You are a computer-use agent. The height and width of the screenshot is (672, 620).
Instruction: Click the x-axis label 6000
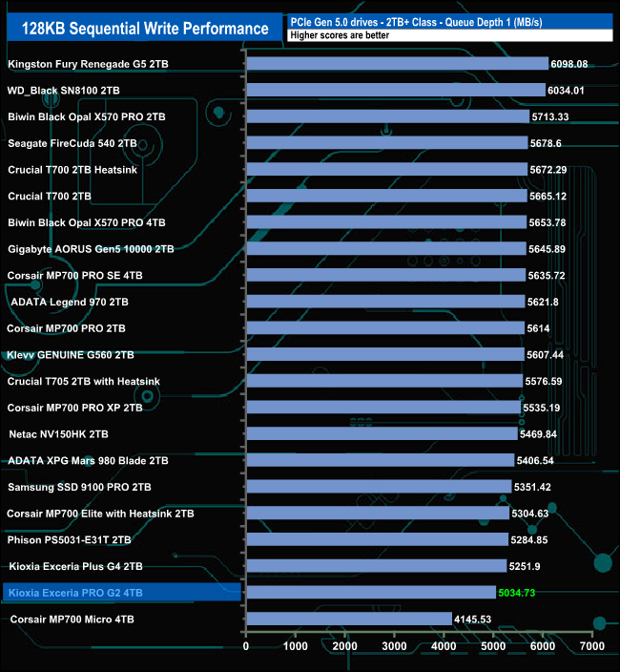point(543,646)
